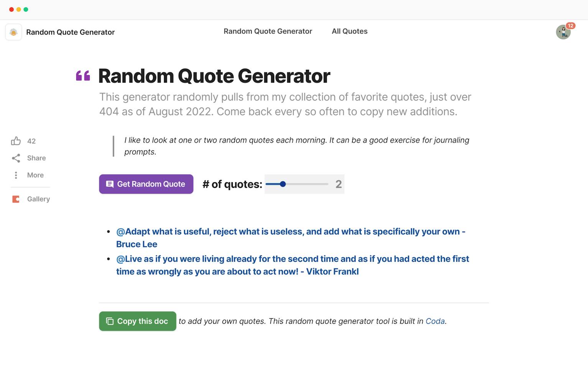Click the Coda Gallery icon
This screenshot has height=384, width=588.
coord(16,199)
